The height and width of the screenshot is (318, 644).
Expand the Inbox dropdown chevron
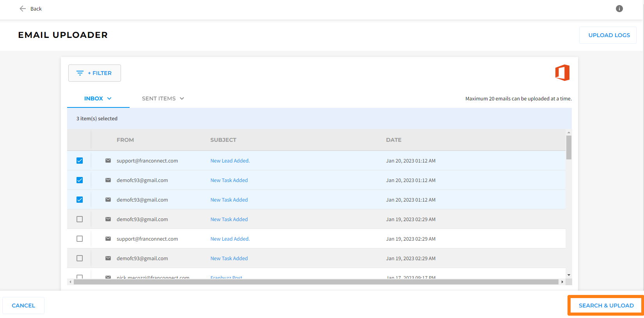[109, 98]
